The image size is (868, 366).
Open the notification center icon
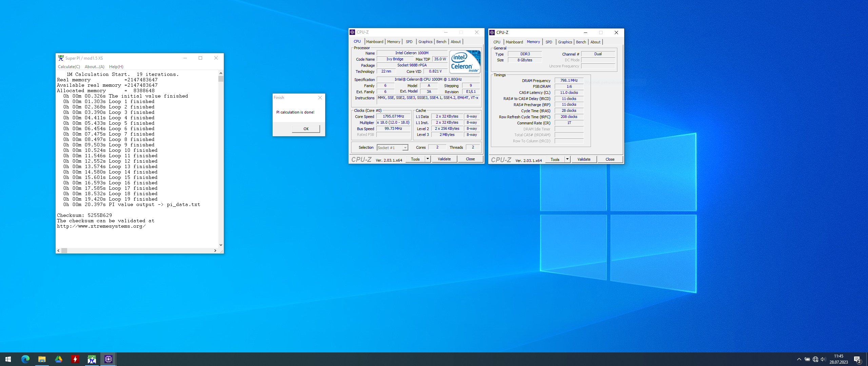(857, 359)
